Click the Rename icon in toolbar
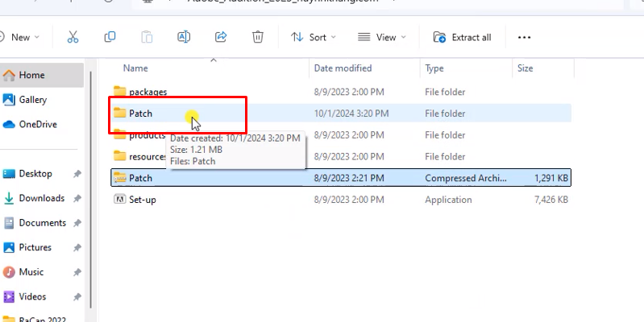Screen dimensions: 644x322 point(184,37)
